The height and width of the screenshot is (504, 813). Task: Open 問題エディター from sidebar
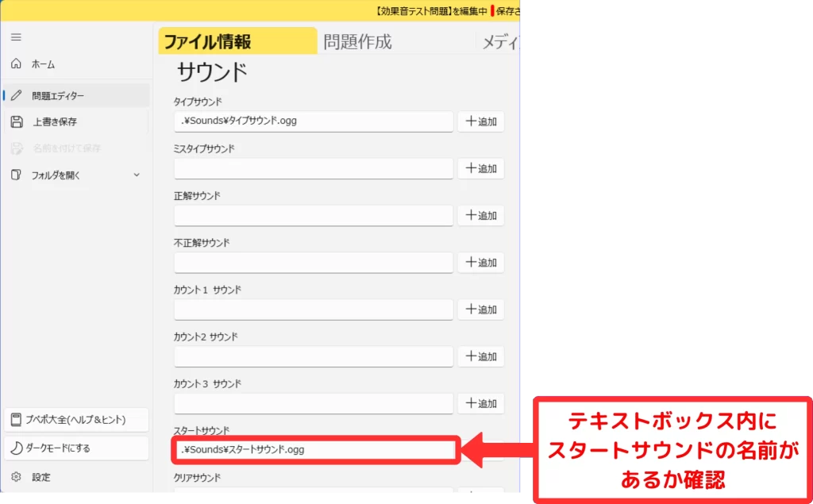tap(58, 95)
